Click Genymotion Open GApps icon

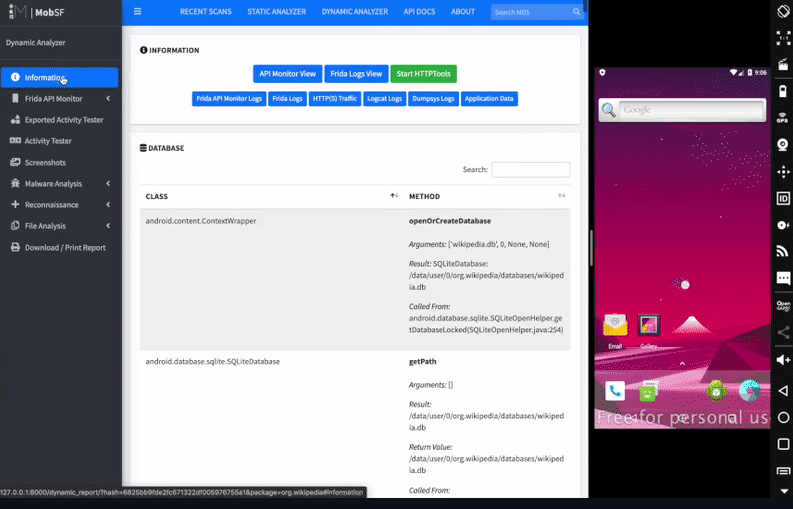tap(783, 306)
